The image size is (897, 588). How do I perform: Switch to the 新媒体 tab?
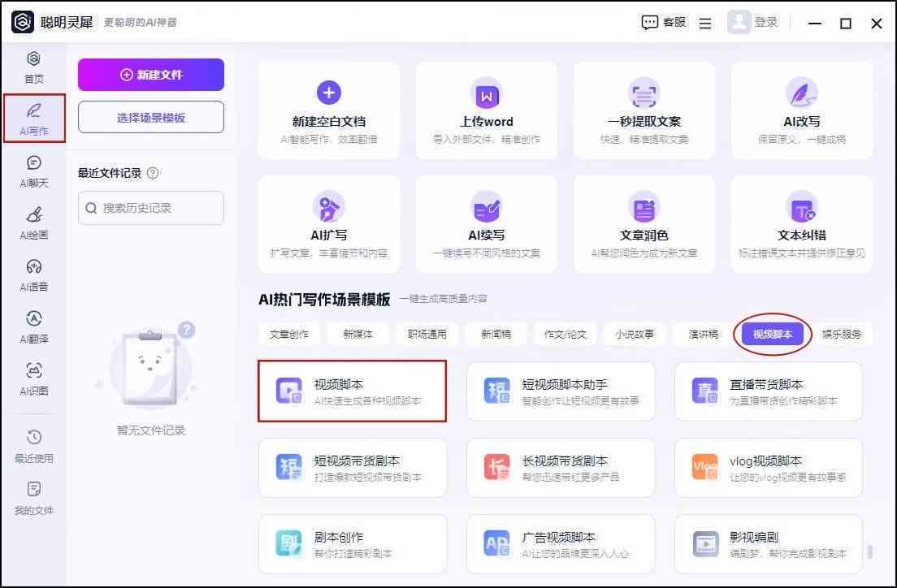pyautogui.click(x=358, y=334)
